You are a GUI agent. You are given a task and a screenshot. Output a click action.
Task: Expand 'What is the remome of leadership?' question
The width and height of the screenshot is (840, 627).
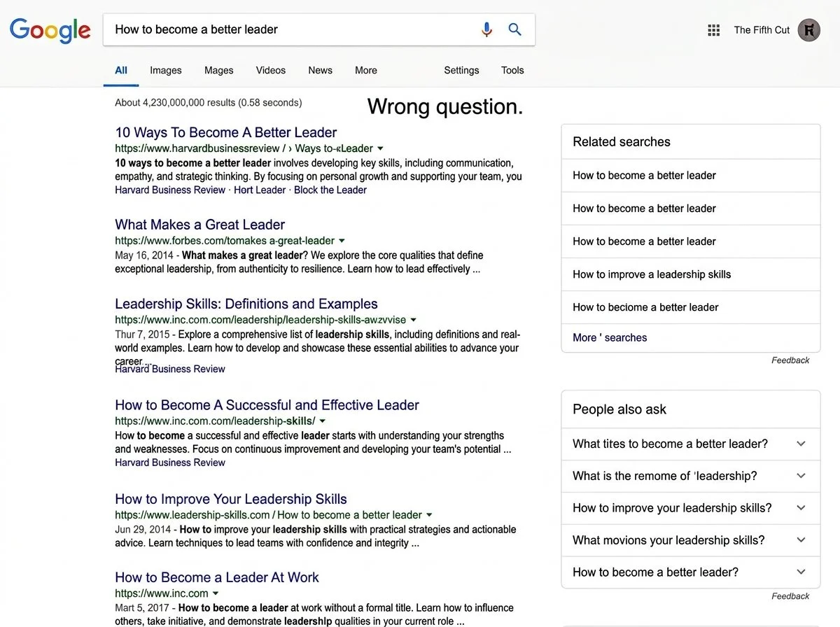[691, 476]
